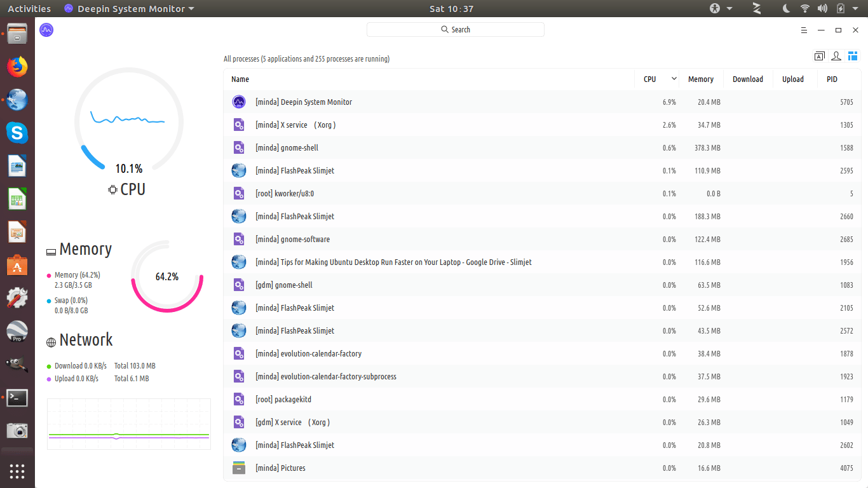Click the All processes summary text

306,59
